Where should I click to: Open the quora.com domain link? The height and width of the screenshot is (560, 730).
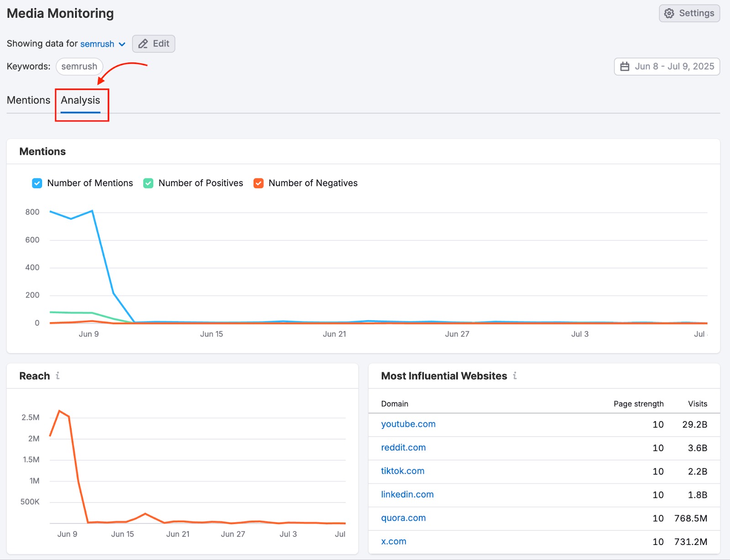403,518
